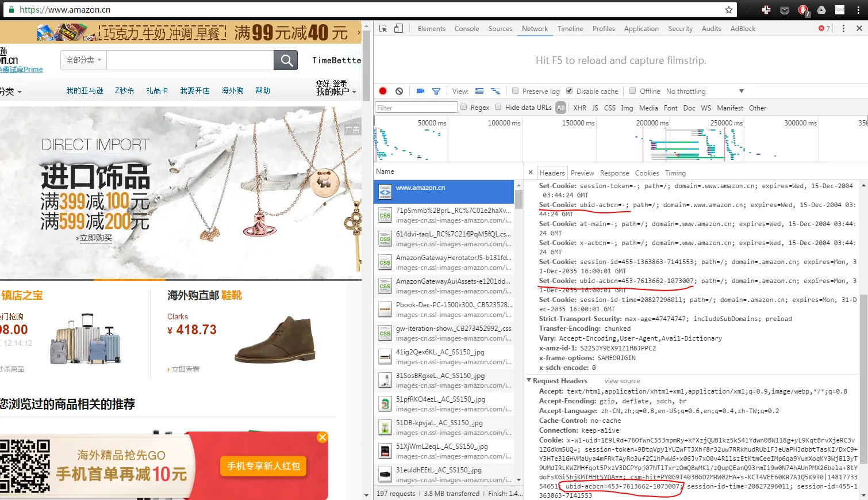Image resolution: width=868 pixels, height=500 pixels.
Task: Open the 礼品卡 gift card link
Action: point(157,90)
